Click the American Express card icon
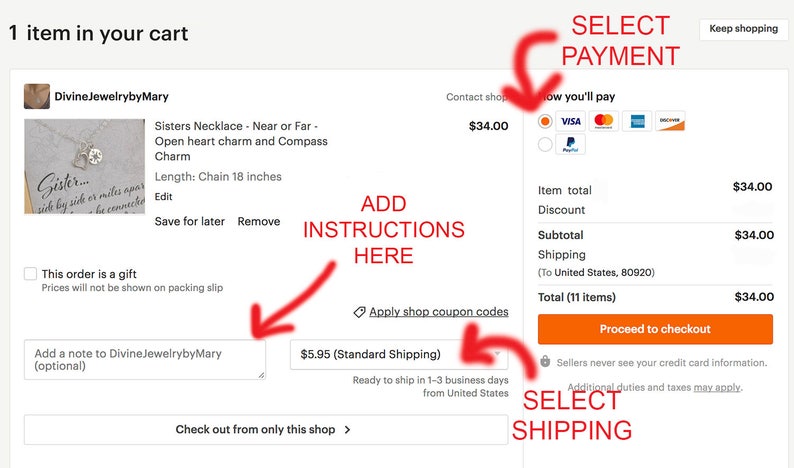 637,121
